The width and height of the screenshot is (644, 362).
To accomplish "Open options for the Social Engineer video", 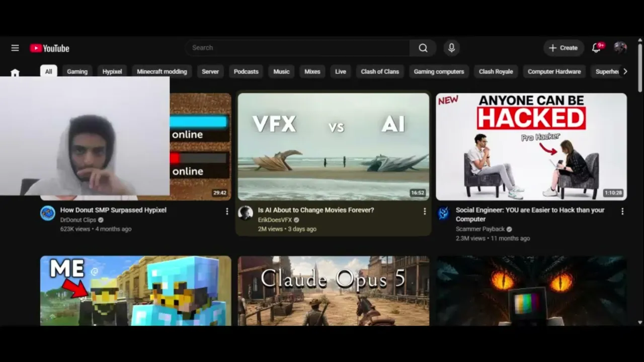I will (622, 212).
